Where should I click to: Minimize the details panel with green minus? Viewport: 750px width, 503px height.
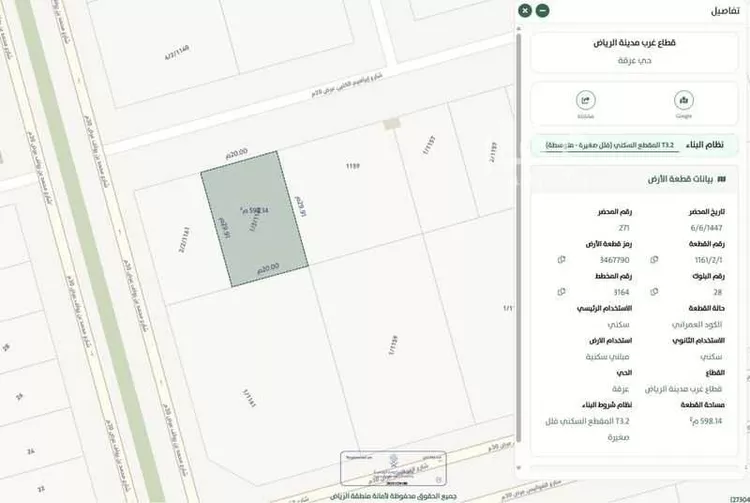[x=542, y=10]
